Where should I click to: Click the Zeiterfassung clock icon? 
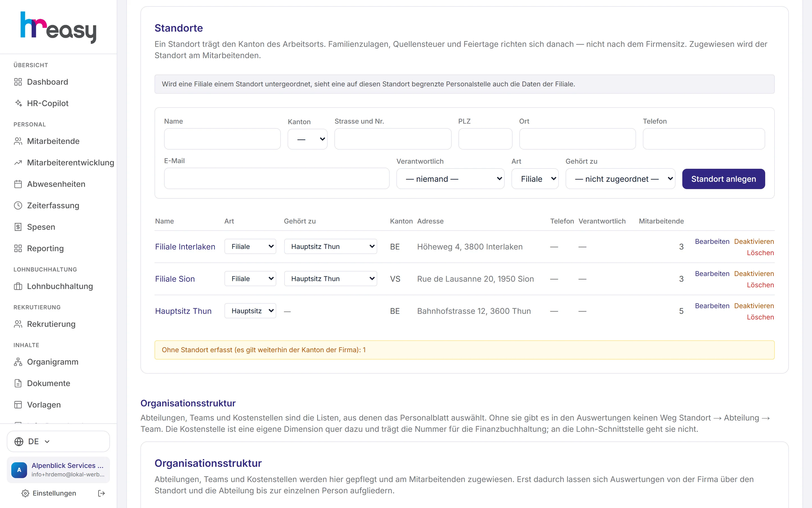pos(18,205)
